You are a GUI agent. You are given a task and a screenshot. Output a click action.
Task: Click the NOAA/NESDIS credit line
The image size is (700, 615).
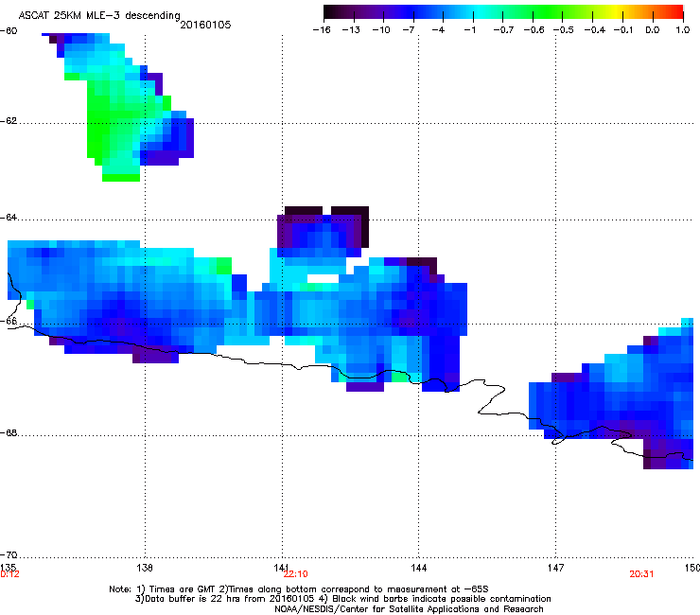[409, 609]
